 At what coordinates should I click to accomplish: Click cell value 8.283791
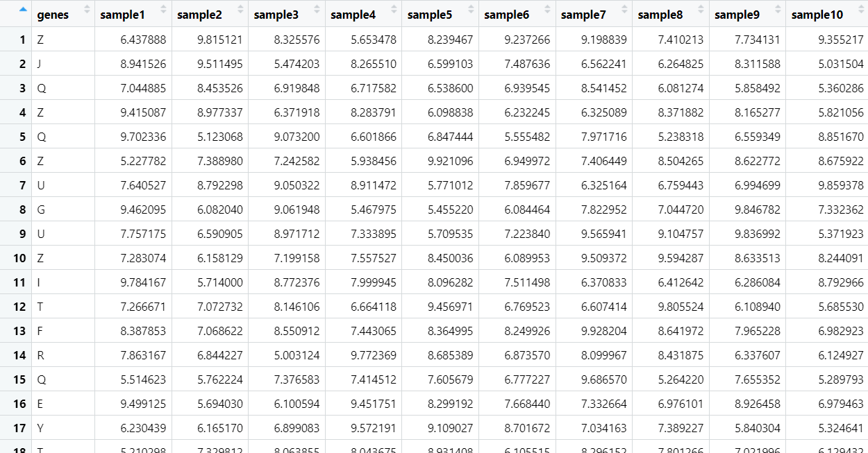[374, 112]
